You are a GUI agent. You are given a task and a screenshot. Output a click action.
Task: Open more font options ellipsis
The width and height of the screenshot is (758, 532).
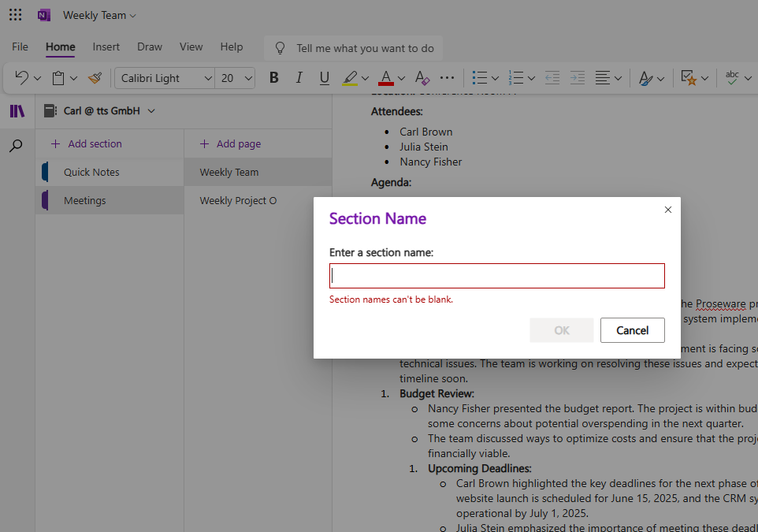(448, 78)
